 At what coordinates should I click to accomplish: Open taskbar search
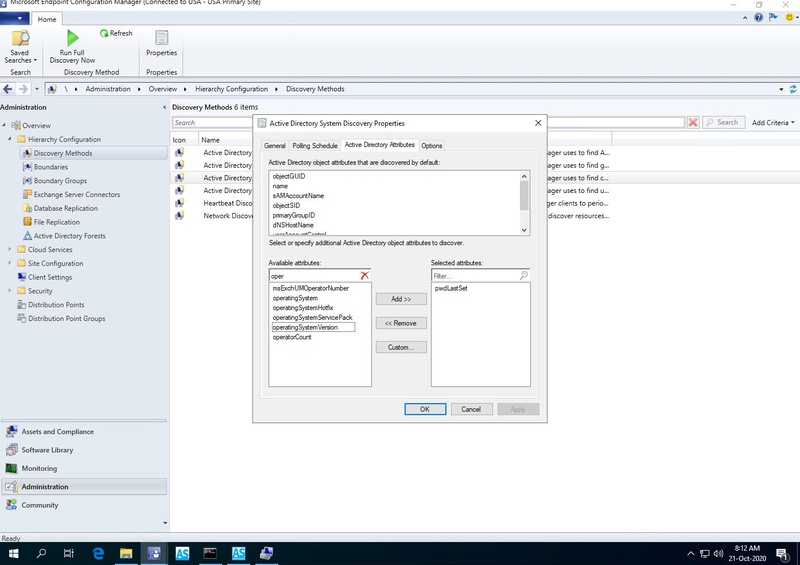coord(41,553)
